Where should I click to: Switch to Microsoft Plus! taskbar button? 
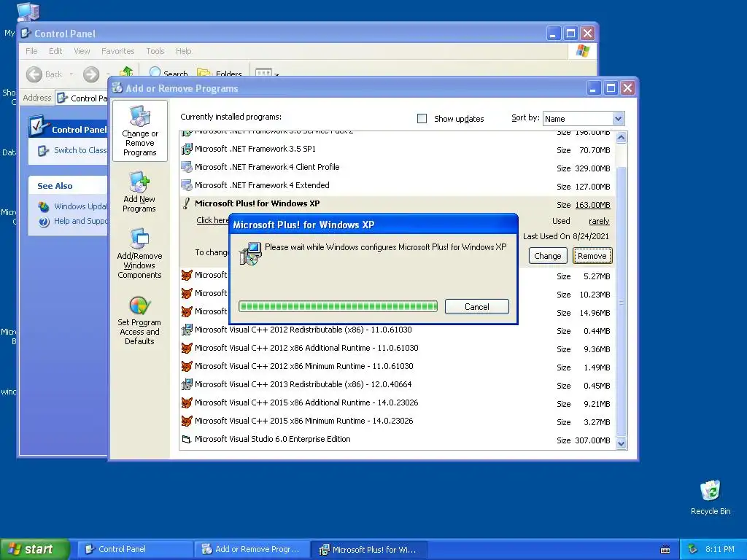point(369,550)
